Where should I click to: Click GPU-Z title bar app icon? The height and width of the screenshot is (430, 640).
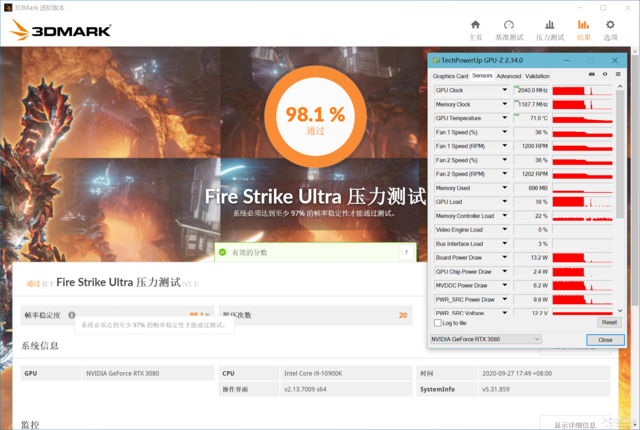point(436,60)
